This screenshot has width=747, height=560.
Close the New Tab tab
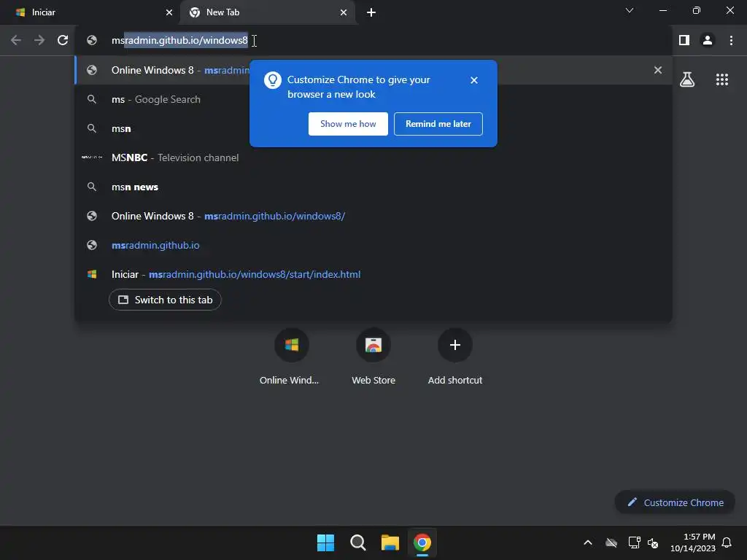(x=344, y=12)
